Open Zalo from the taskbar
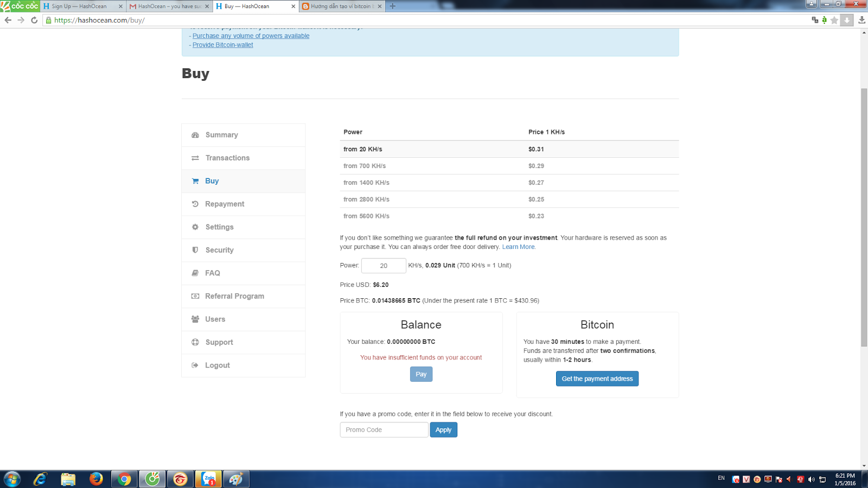The image size is (868, 488). [208, 479]
